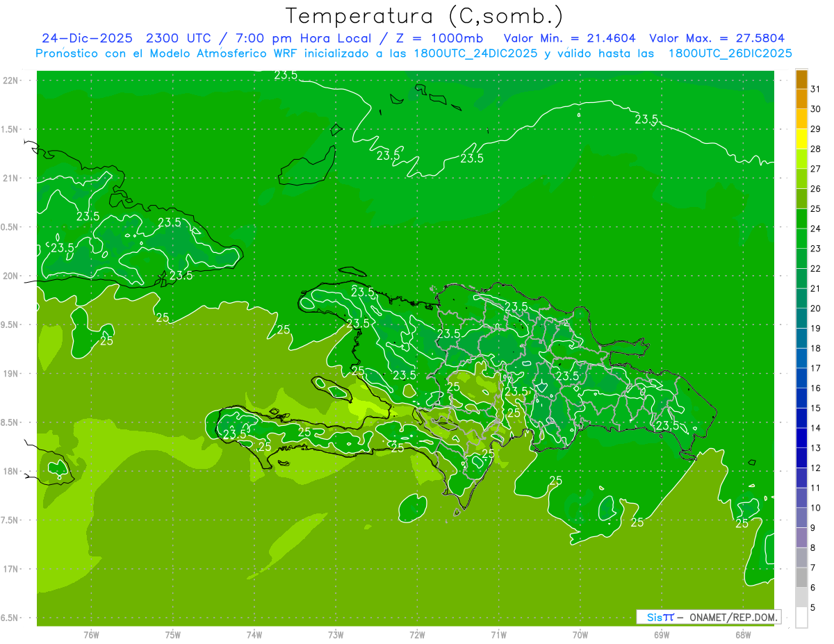Click the '18N' latitude axis label
834x644 pixels.
[x=11, y=471]
